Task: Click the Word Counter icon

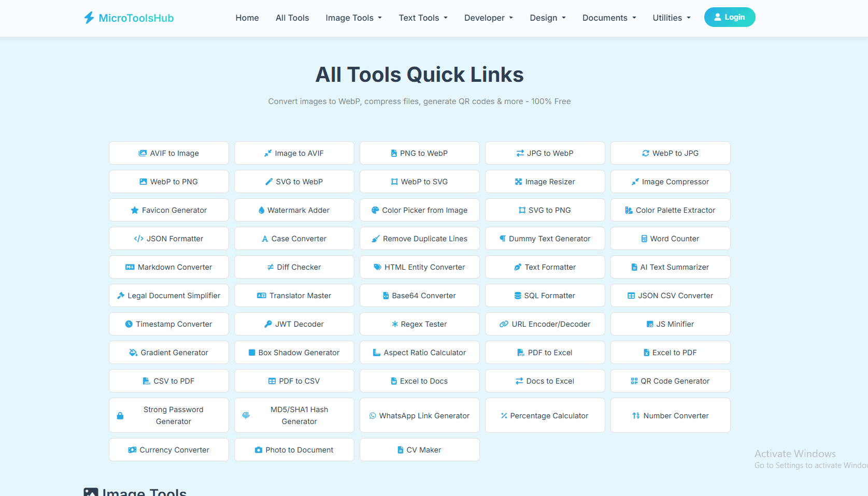Action: (x=644, y=238)
